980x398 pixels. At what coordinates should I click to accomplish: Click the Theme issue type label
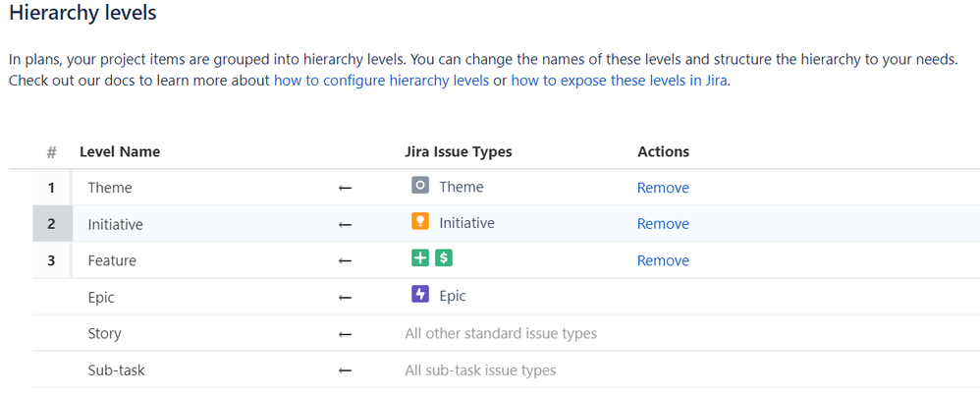[x=462, y=187]
